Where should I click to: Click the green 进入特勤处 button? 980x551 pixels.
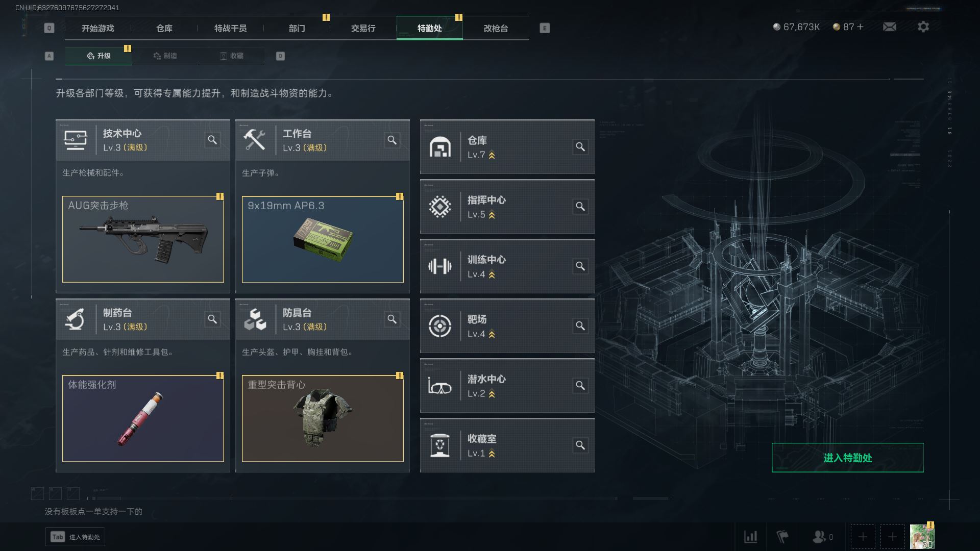click(847, 458)
